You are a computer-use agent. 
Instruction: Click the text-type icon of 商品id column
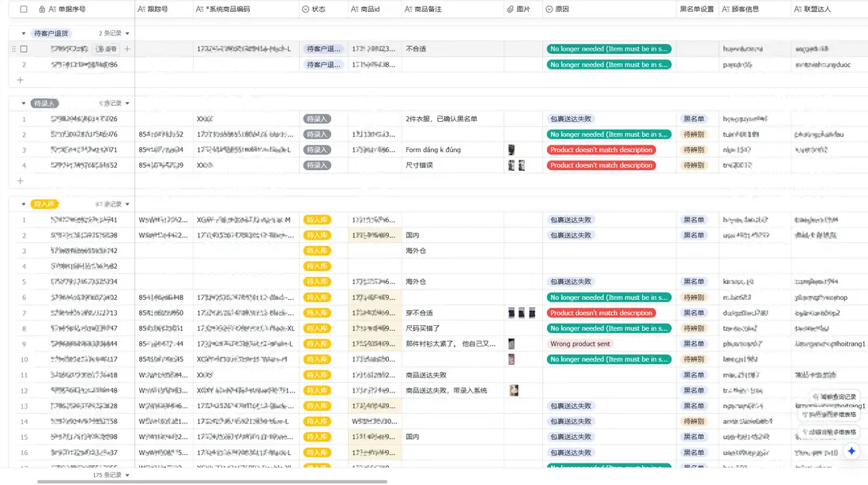pos(354,9)
